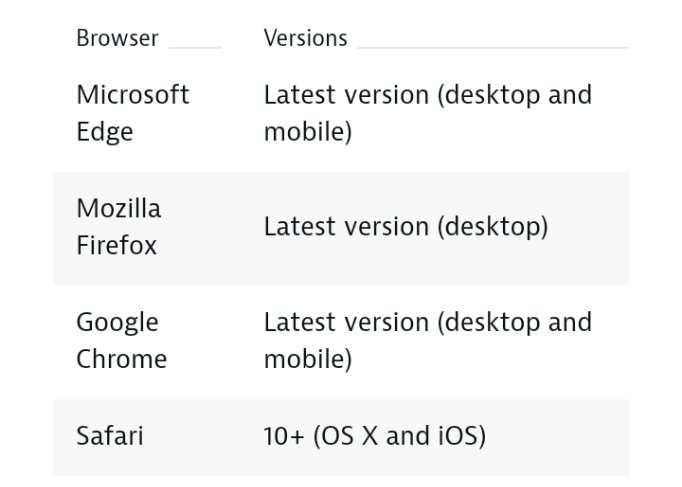Click Safari's 10+ (OS X and iOS) text
The width and height of the screenshot is (682, 487).
[374, 436]
